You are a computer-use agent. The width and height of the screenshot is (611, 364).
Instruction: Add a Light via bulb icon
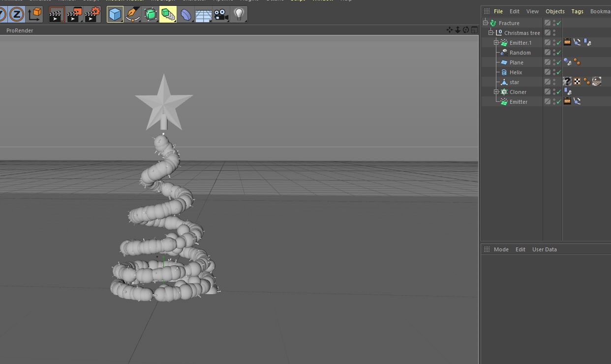tap(239, 14)
